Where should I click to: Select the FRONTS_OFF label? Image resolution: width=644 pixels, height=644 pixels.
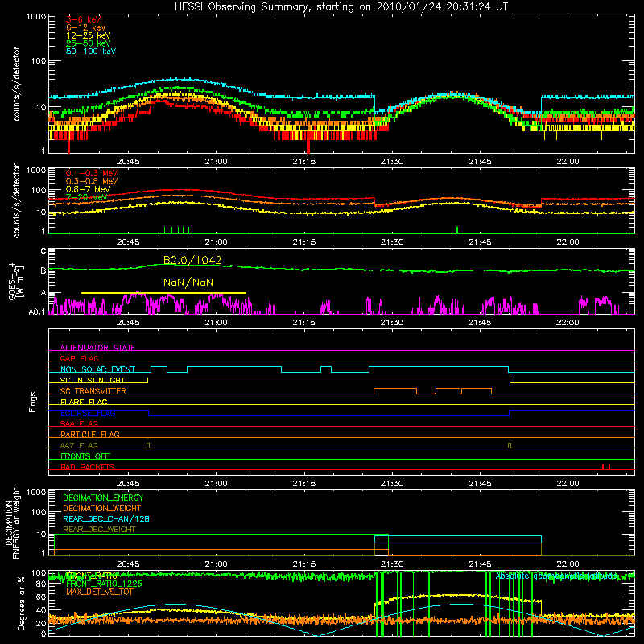[85, 456]
